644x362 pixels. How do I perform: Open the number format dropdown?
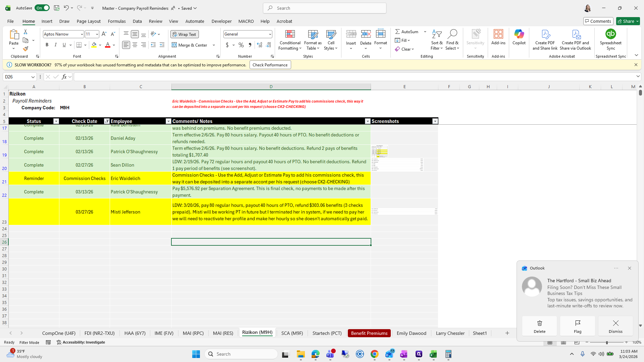coord(270,34)
